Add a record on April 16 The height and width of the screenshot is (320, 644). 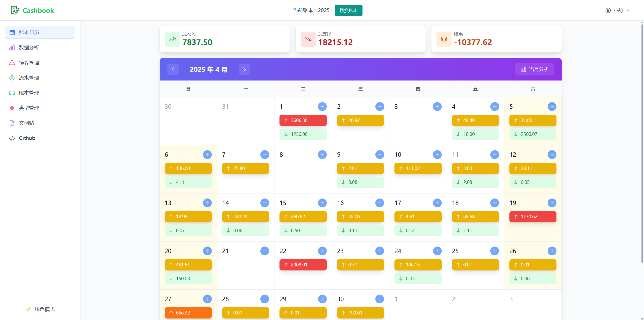point(380,203)
